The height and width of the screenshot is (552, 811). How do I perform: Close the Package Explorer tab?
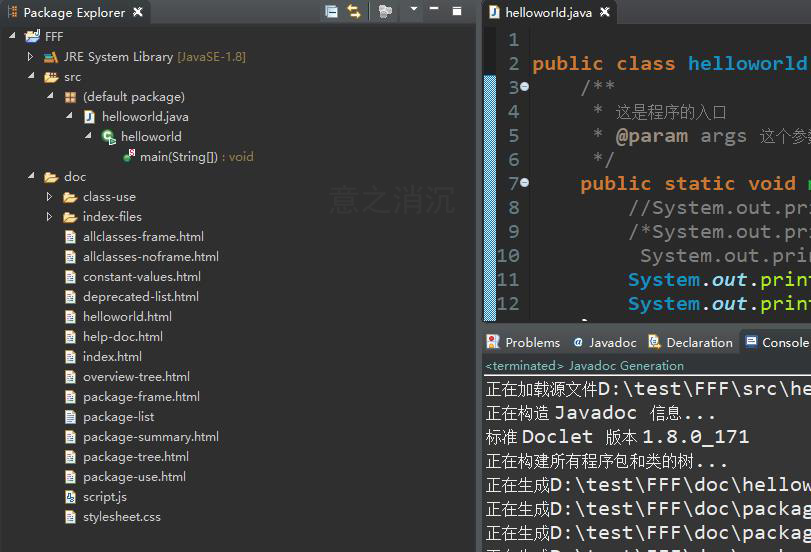[138, 11]
